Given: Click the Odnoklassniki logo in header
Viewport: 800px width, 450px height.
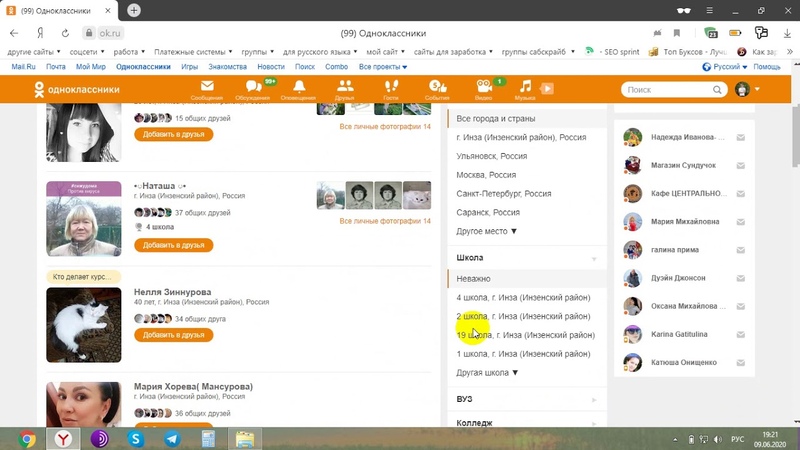Looking at the screenshot, I should pos(77,89).
